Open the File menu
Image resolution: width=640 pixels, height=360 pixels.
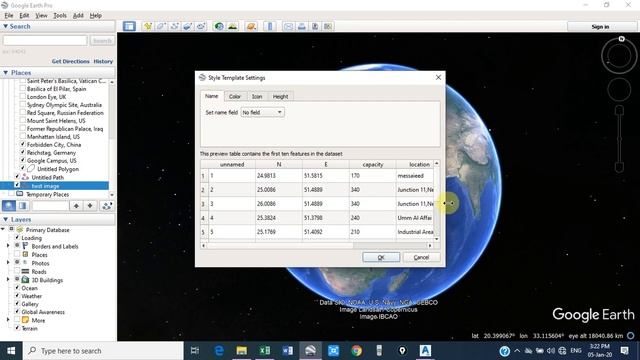tap(9, 15)
